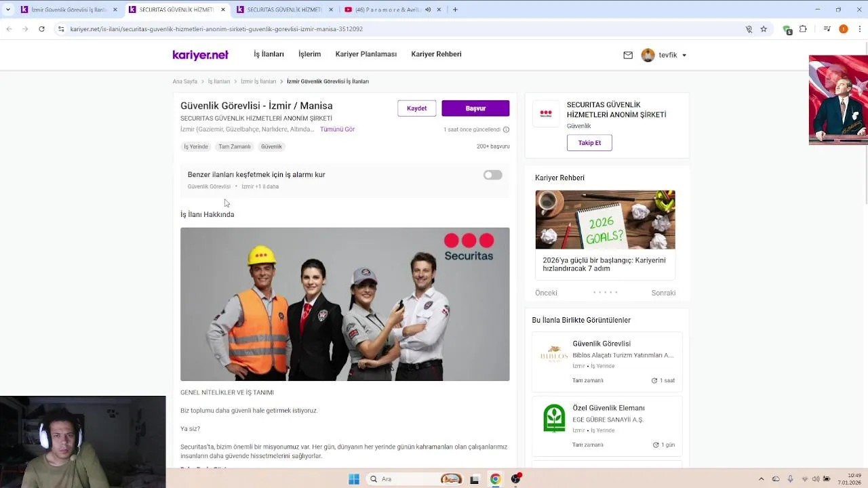Open the Biblos Güvenlik Görevlisi job card
868x488 pixels.
(607, 362)
